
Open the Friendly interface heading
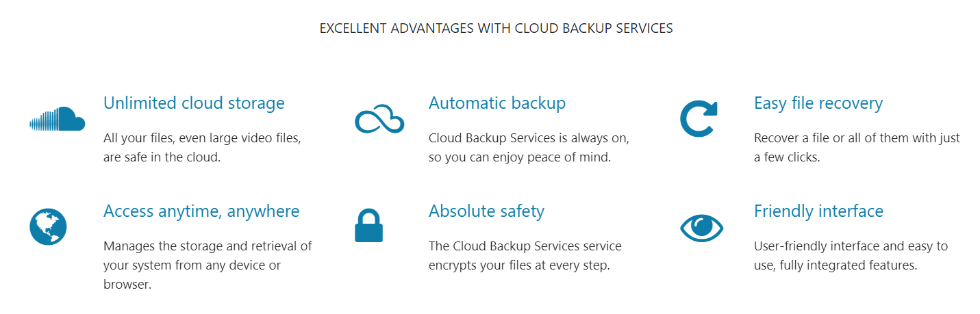point(818,211)
